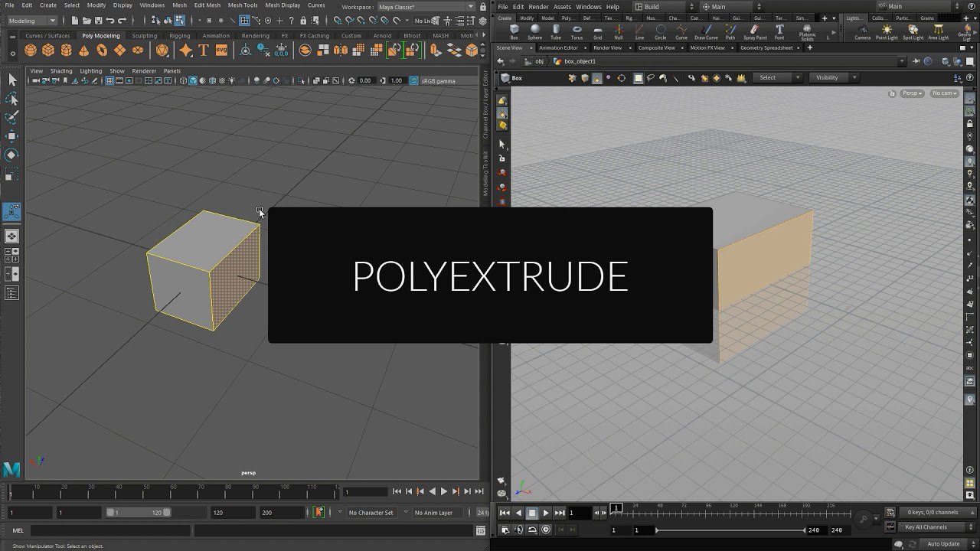Select the Maya poly sphere shelf icon

coord(31,51)
